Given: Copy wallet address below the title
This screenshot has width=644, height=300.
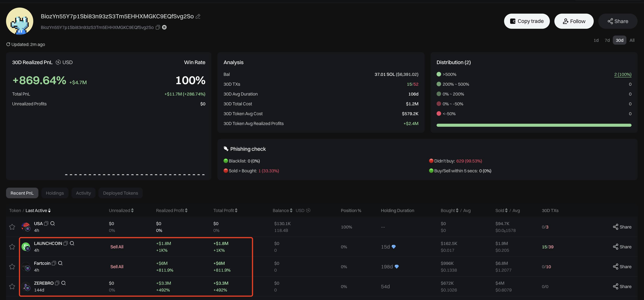Looking at the screenshot, I should point(158,27).
